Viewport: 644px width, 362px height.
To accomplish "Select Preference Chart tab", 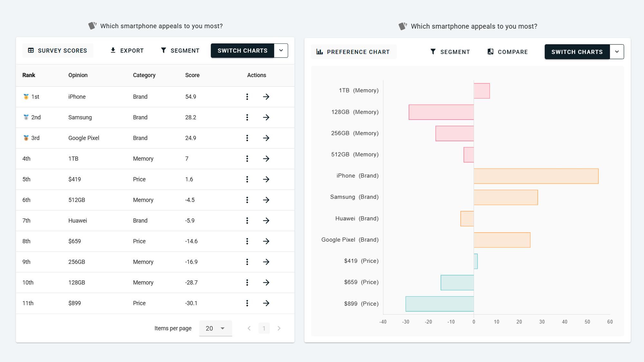I will click(353, 52).
